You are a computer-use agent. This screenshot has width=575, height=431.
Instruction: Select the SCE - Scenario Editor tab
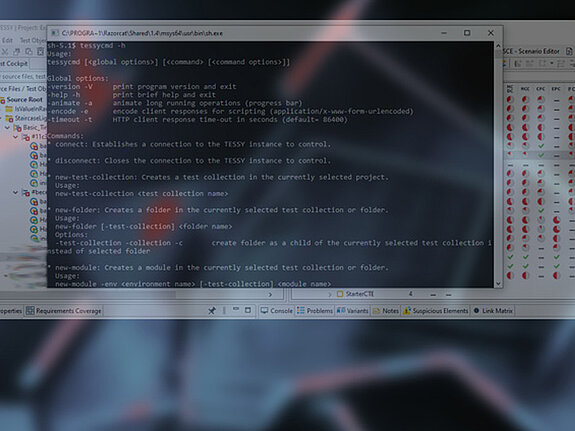pyautogui.click(x=531, y=51)
